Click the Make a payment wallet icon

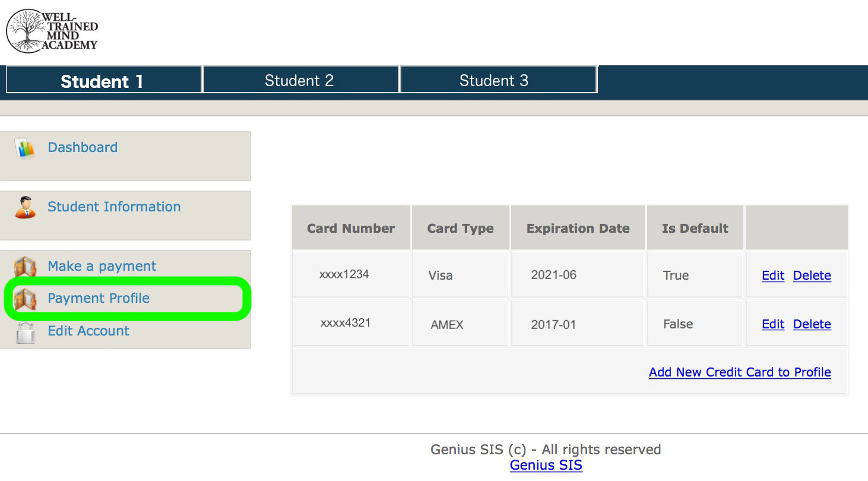pos(26,267)
